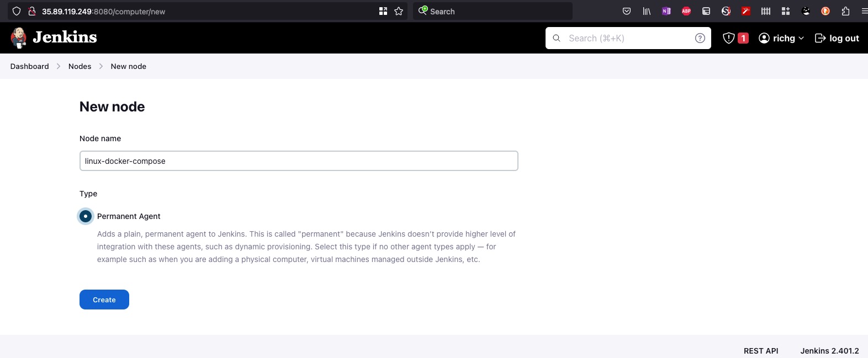Open the Adblock Plus extension icon
The width and height of the screenshot is (868, 358).
[686, 11]
